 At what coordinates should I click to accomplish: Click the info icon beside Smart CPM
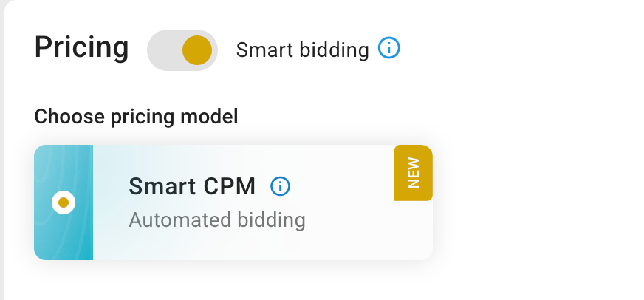coord(281,187)
